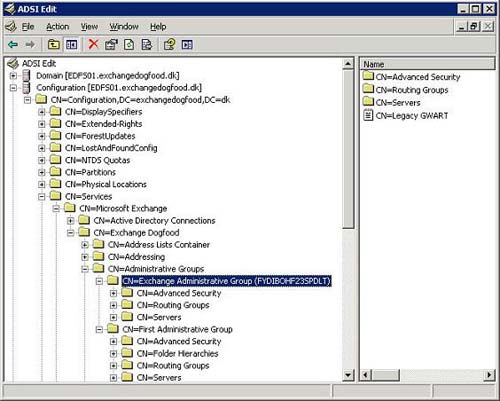
Task: Click tree pane scroll up arrow
Action: (348, 64)
